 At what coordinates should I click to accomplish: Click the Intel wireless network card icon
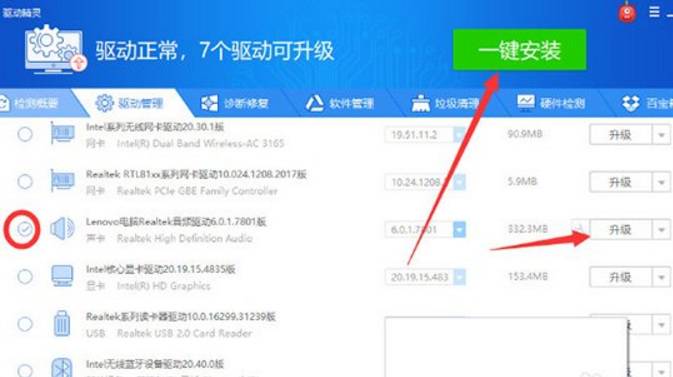pos(62,134)
